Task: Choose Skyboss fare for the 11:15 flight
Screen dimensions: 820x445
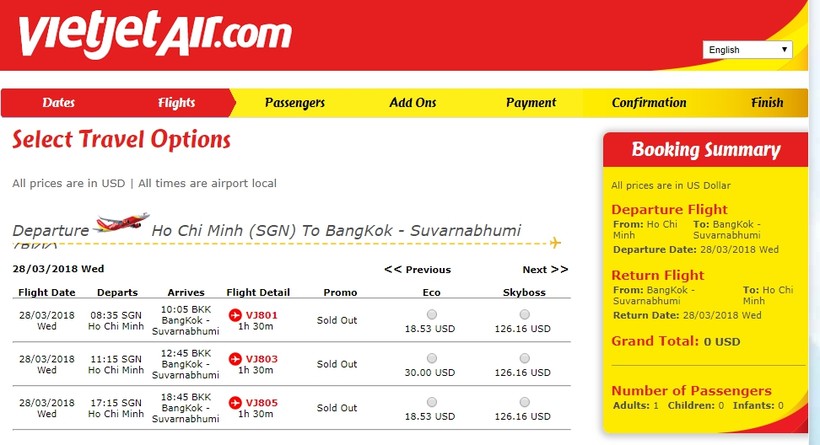Action: [x=526, y=357]
